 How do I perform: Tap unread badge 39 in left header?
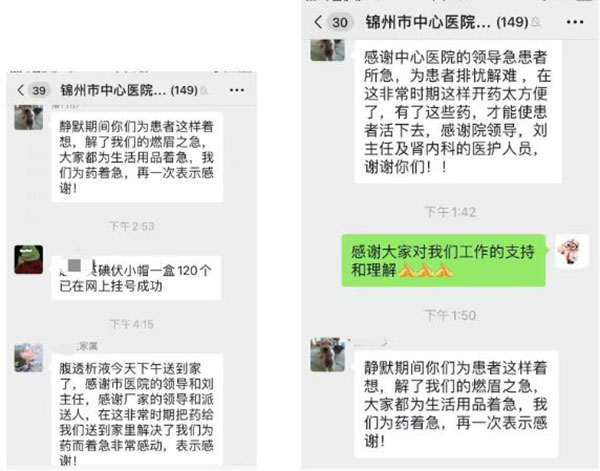[x=39, y=91]
